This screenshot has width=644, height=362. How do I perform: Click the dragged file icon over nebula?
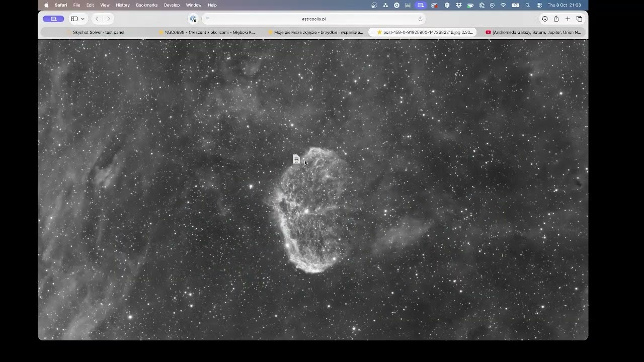(x=296, y=159)
